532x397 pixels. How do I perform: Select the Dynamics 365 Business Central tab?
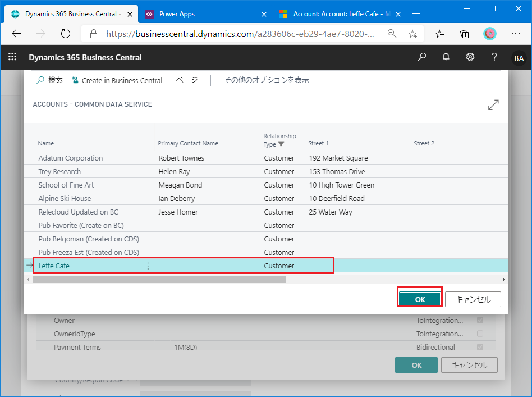(71, 14)
